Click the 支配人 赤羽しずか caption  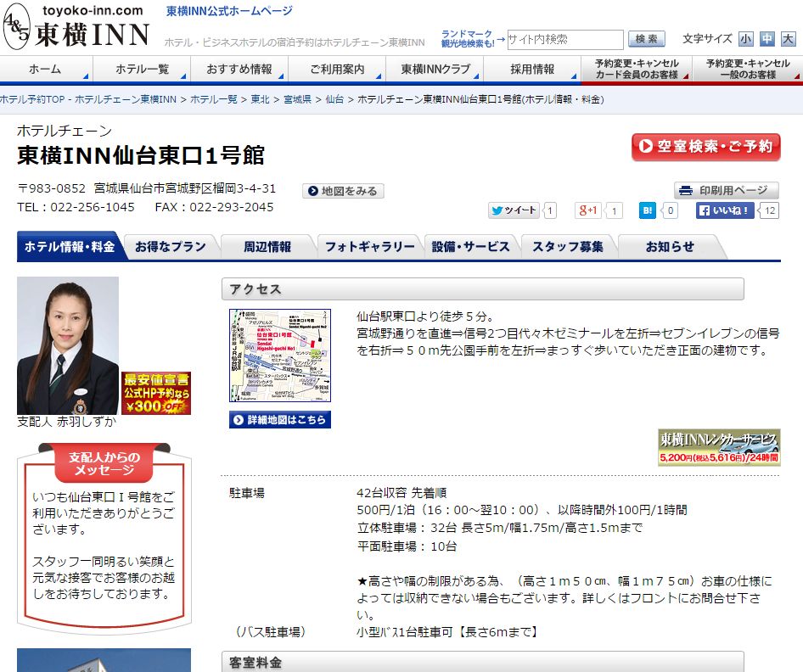pos(66,422)
